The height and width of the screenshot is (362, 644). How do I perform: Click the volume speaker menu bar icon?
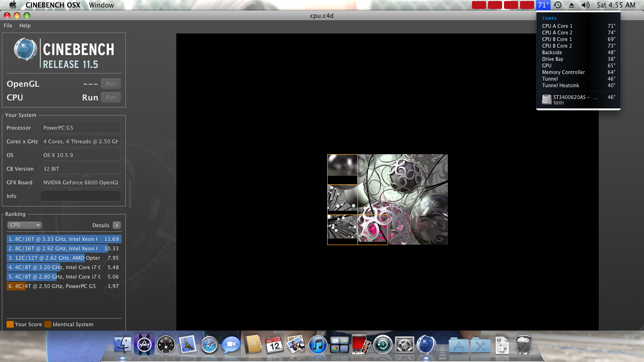click(x=586, y=5)
